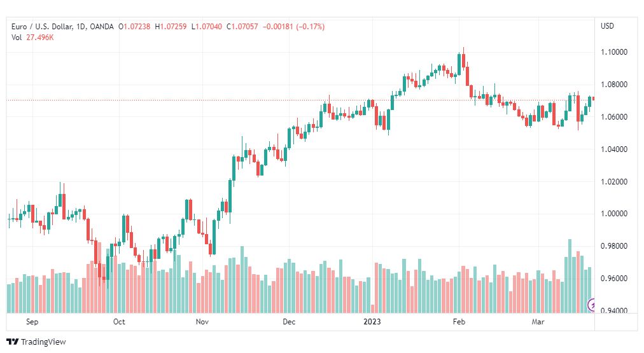Viewport: 644px width, 353px height.
Task: Select the Nov label on time axis
Action: [202, 321]
